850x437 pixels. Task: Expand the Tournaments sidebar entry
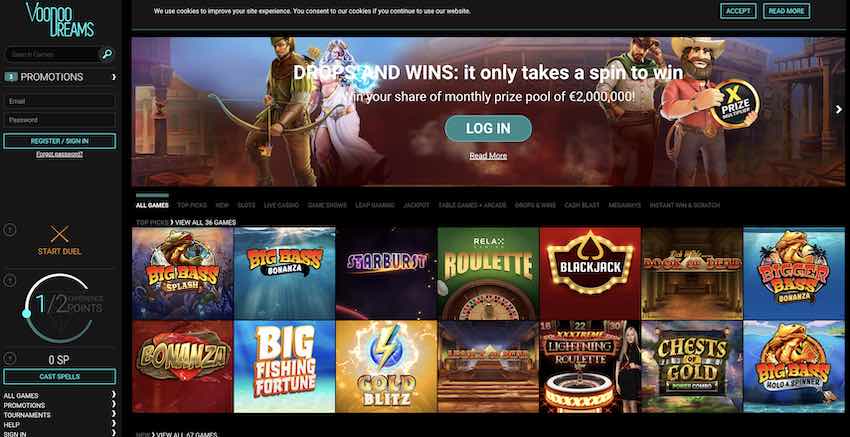point(60,415)
